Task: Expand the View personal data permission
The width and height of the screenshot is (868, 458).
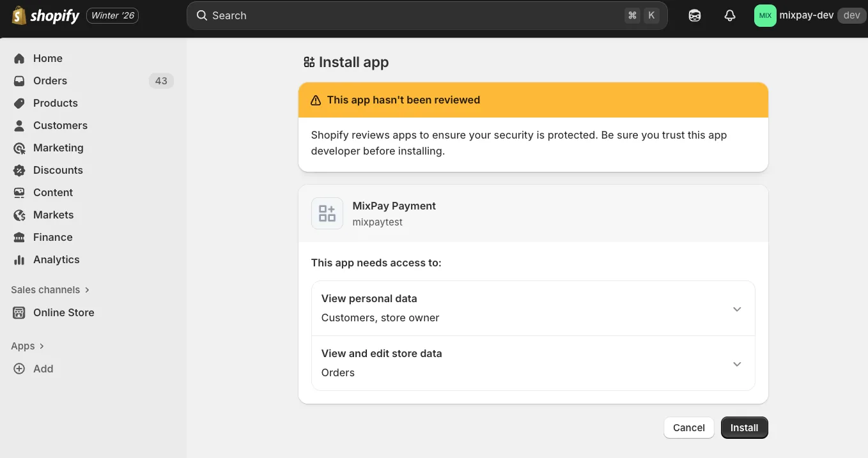Action: (533, 309)
